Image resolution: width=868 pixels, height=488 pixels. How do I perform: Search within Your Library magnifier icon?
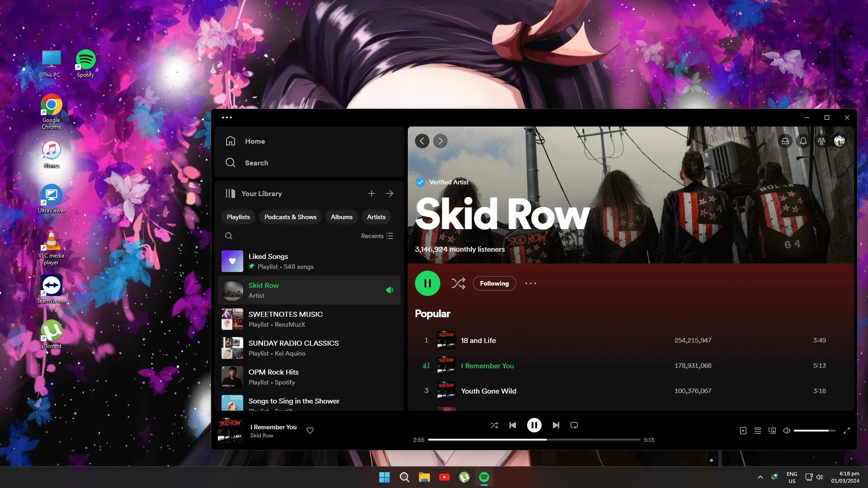pos(229,236)
